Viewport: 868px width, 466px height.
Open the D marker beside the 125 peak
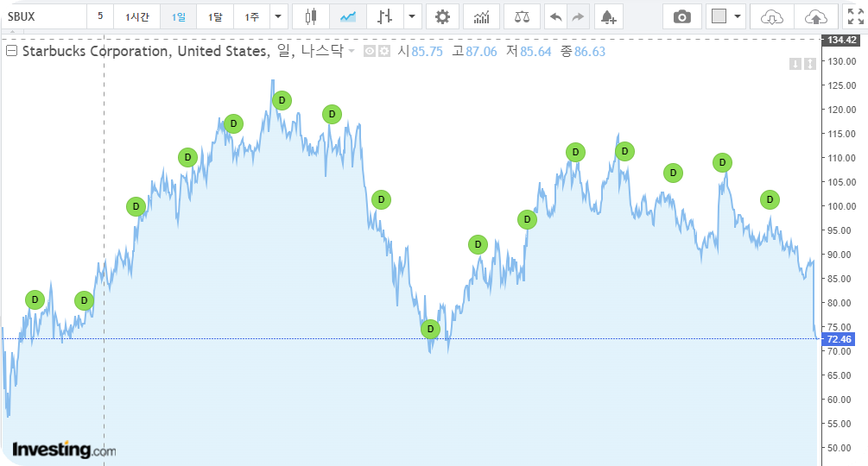pos(282,101)
